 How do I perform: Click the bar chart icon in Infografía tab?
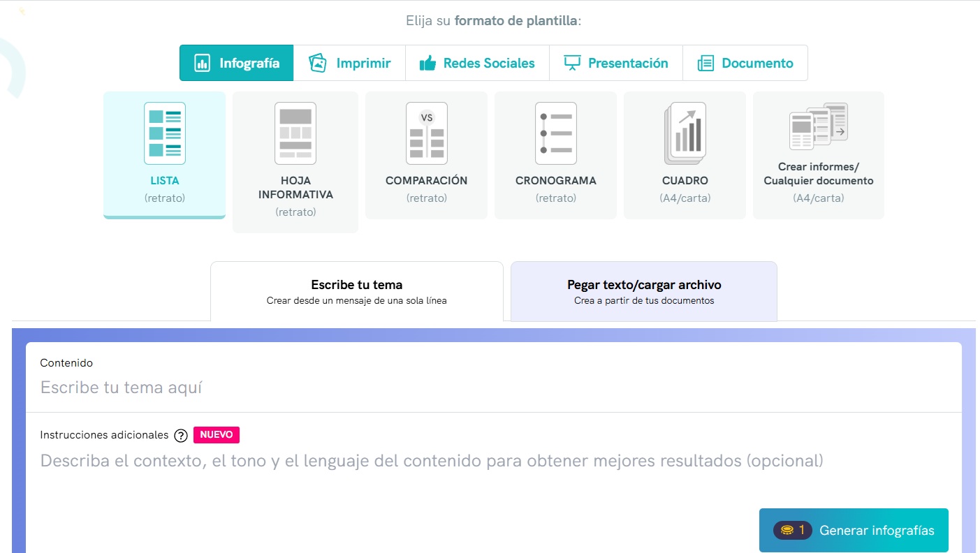[203, 63]
